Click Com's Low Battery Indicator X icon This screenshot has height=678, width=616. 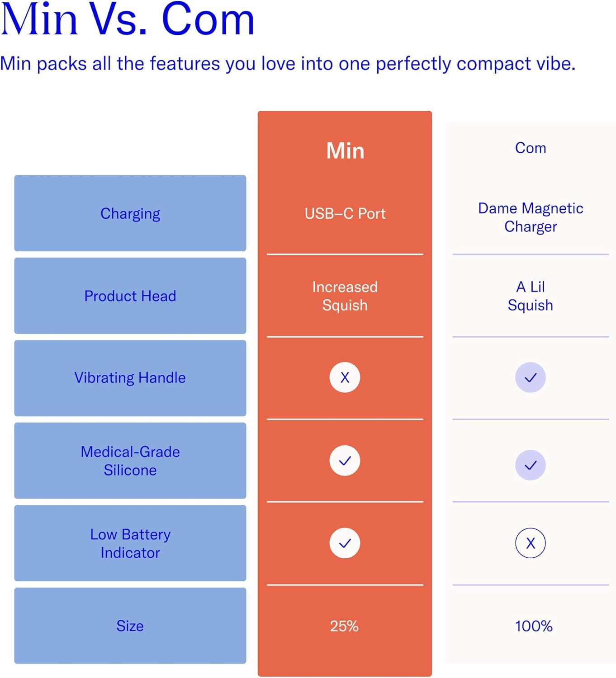coord(530,543)
